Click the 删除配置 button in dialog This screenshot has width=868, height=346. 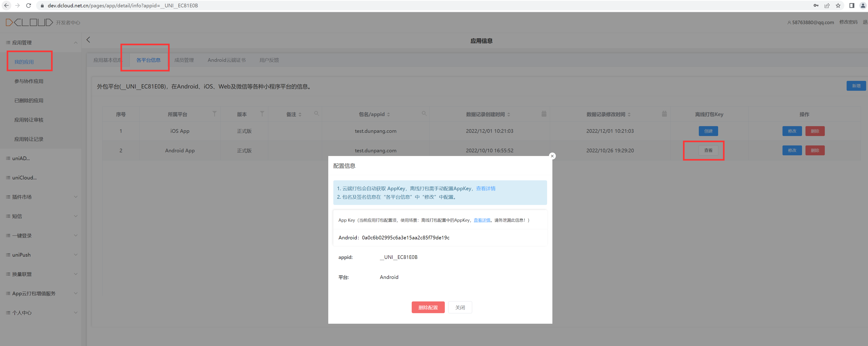428,307
